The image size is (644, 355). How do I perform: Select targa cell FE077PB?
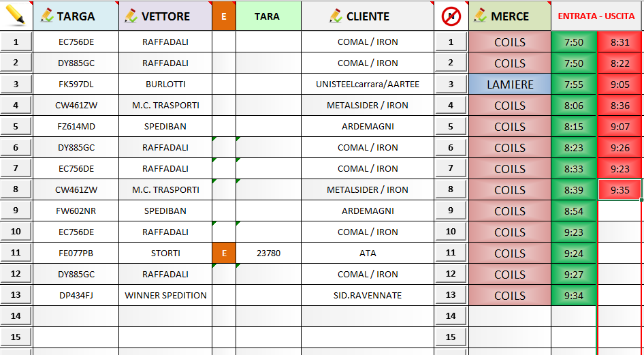pos(76,253)
